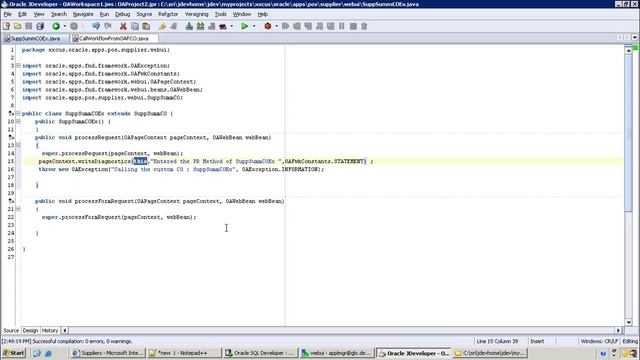Click the Windows Start button
Screen dimensions: 640x360
click(x=13, y=353)
